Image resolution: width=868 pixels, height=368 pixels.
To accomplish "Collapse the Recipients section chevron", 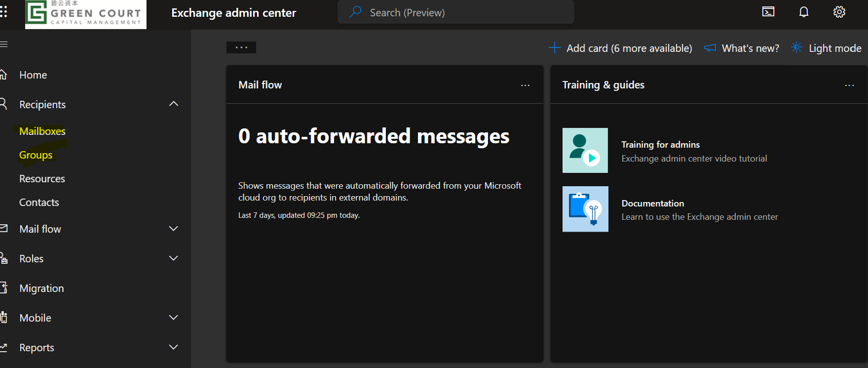I will coord(174,104).
